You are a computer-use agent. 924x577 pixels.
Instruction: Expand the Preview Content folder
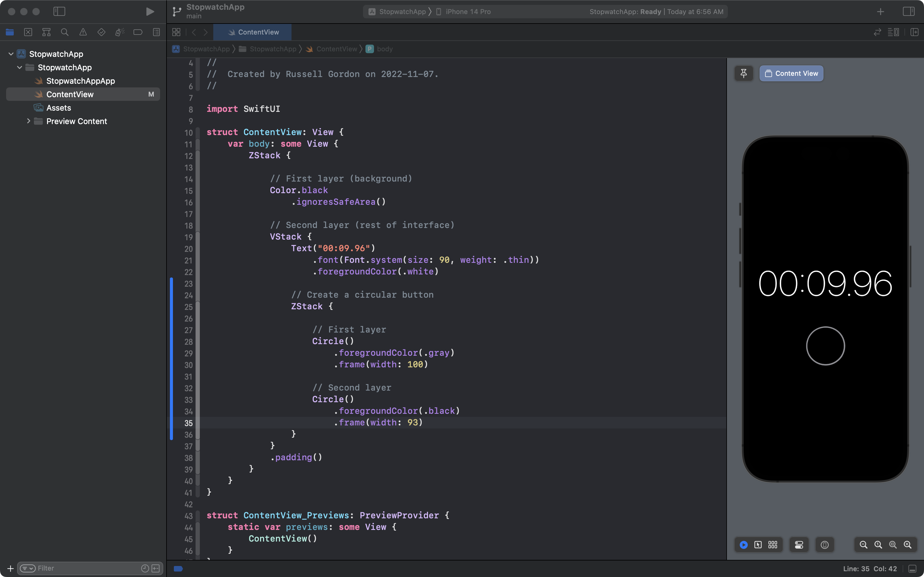point(29,121)
